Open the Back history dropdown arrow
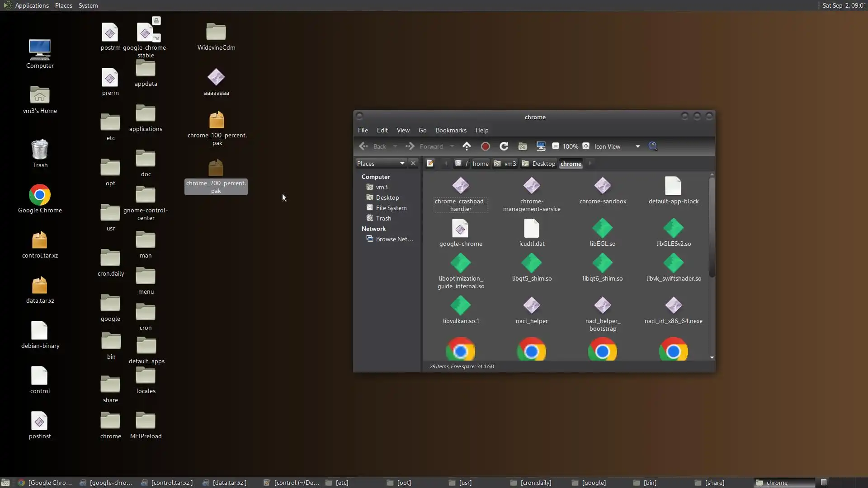The image size is (868, 488). click(x=395, y=146)
